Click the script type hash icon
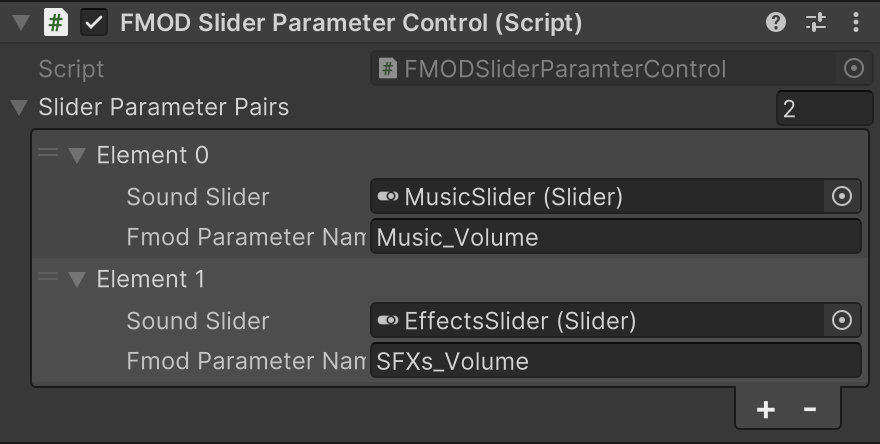 pos(57,23)
